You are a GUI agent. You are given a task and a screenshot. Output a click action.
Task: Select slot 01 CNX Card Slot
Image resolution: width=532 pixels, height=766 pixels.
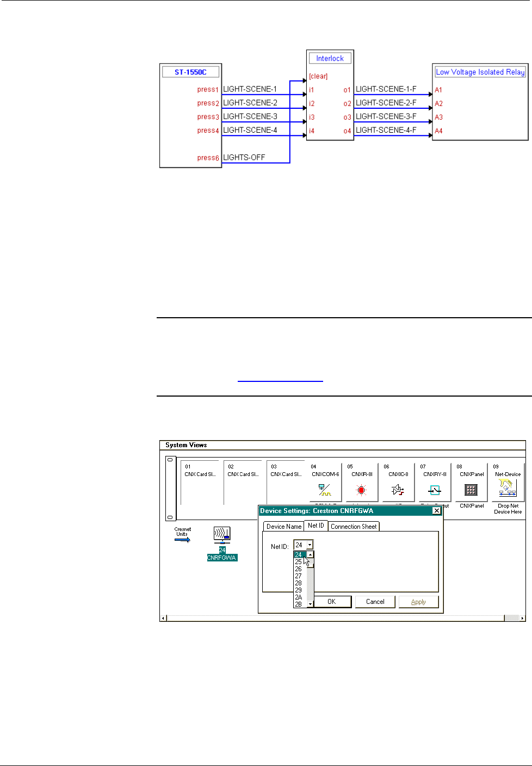[x=200, y=483]
